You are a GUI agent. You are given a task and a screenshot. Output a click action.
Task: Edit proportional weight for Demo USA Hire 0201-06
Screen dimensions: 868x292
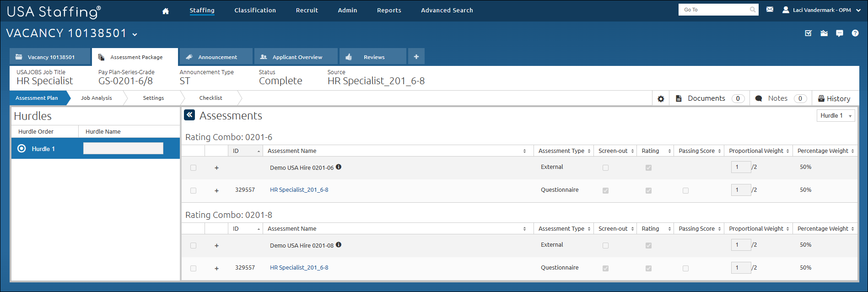point(741,167)
